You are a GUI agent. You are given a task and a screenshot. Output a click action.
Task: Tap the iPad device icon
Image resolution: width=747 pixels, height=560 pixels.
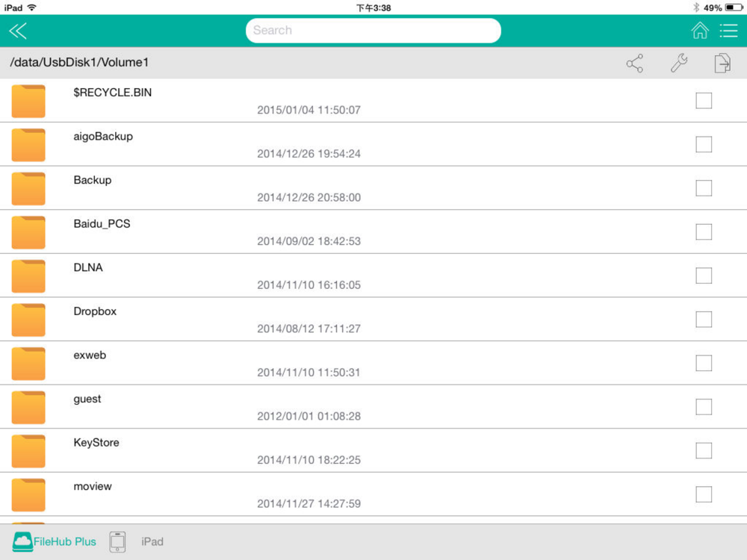tap(117, 542)
